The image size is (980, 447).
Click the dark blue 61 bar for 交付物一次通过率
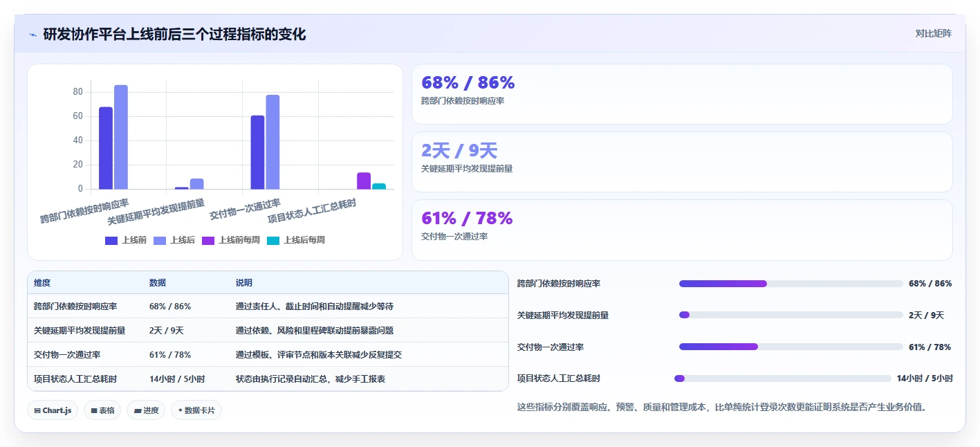coord(257,152)
